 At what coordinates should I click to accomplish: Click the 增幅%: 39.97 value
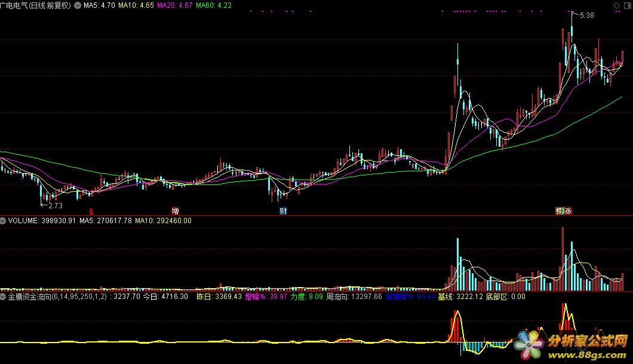[266, 297]
